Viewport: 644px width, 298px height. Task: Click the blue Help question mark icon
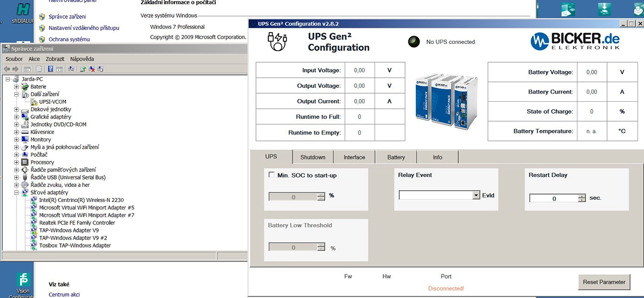50,69
